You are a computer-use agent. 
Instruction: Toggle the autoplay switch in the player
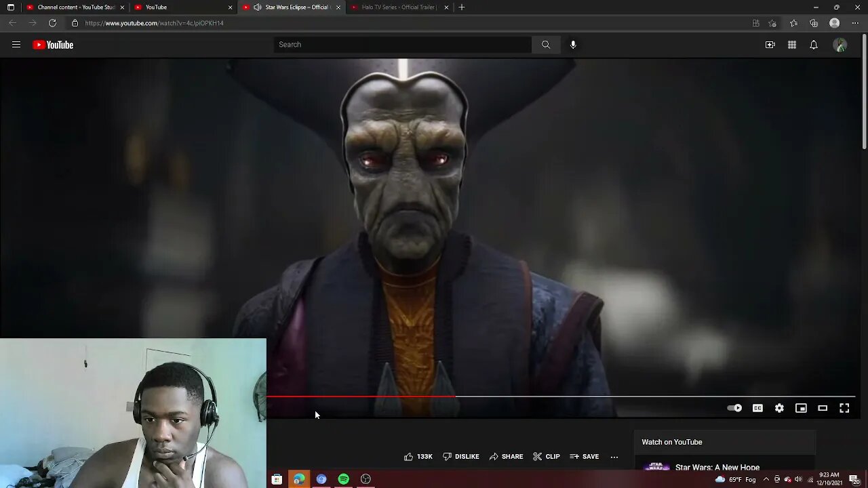tap(734, 408)
